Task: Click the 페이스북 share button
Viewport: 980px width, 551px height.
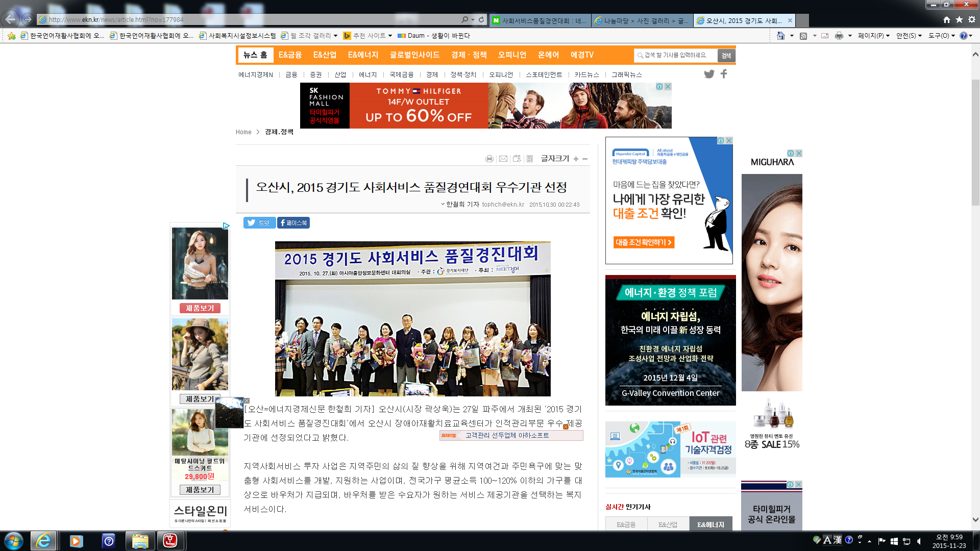Action: (293, 223)
